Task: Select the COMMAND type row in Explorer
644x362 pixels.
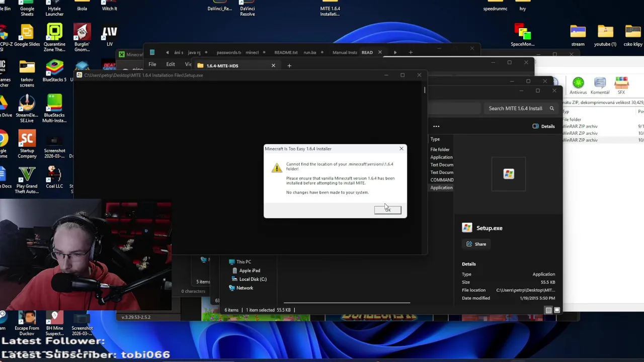Action: click(x=441, y=180)
